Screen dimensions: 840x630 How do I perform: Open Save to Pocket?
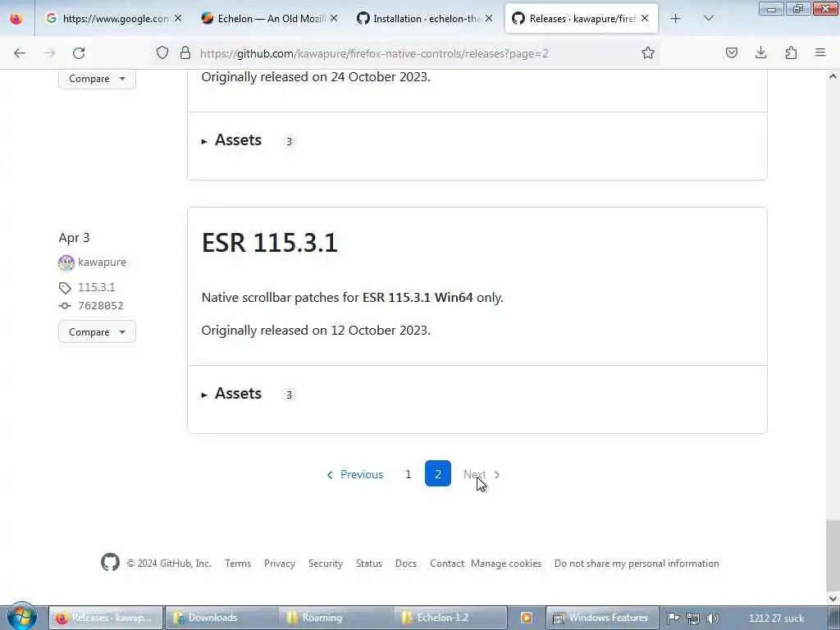[x=731, y=52]
